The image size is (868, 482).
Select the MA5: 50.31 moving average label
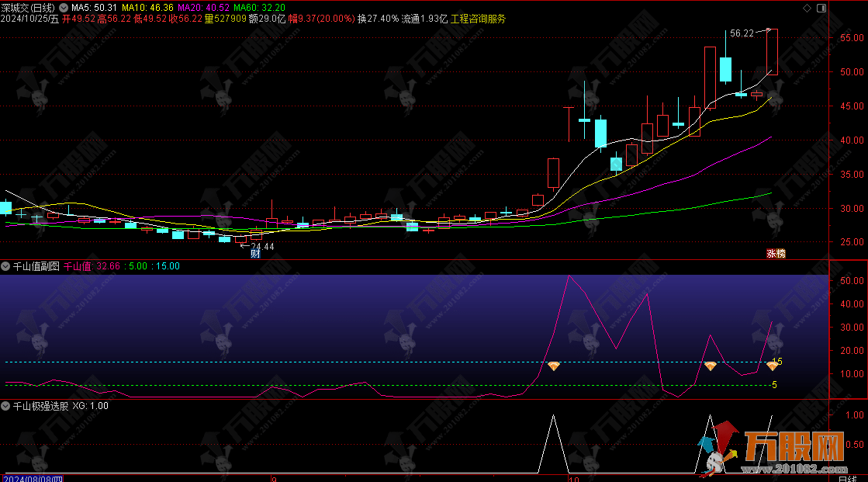(x=94, y=8)
